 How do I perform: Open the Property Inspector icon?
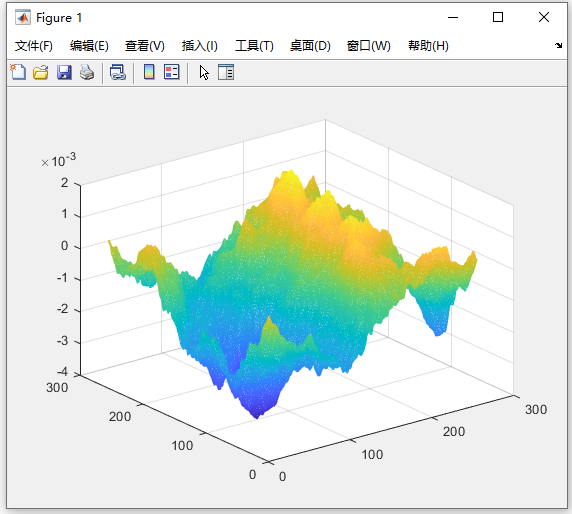point(226,72)
